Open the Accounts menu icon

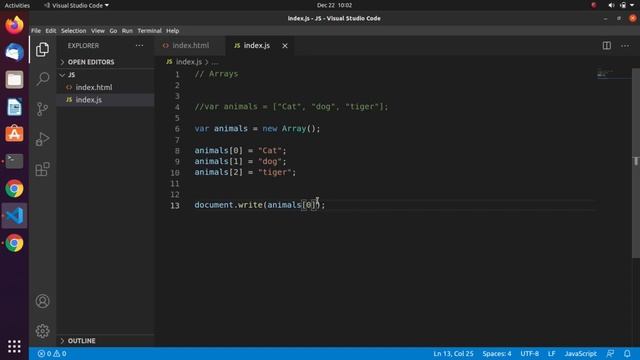pos(42,301)
